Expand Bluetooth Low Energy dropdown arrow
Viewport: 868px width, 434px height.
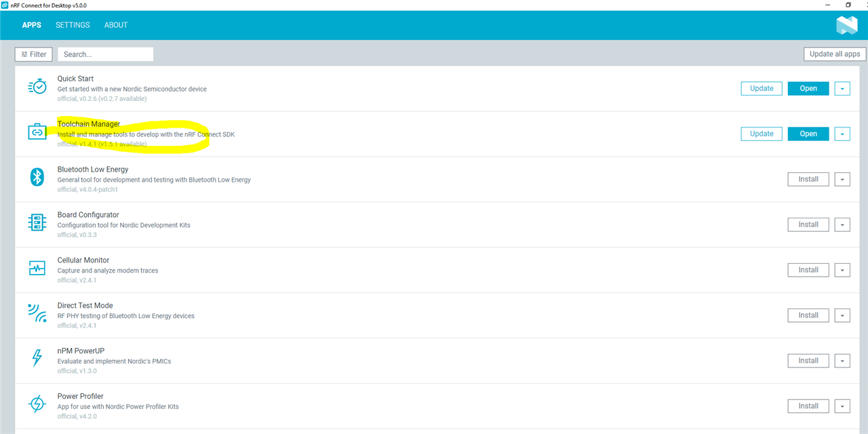click(842, 179)
